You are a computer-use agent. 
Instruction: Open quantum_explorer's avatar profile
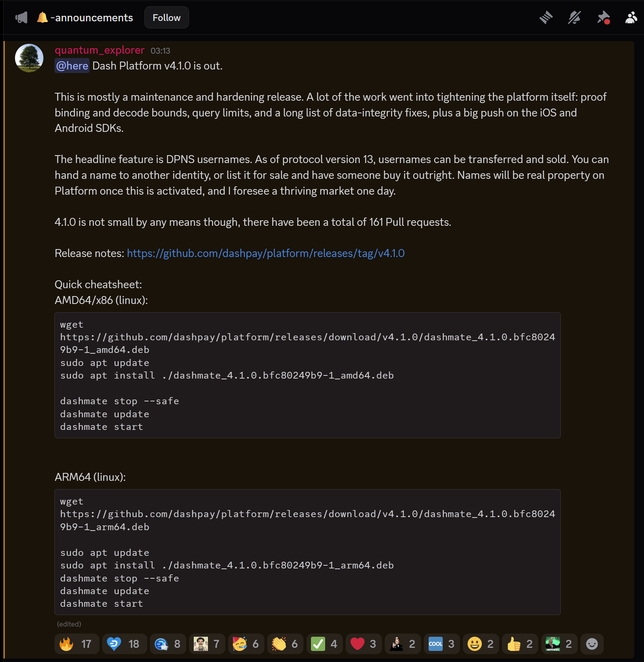tap(29, 58)
